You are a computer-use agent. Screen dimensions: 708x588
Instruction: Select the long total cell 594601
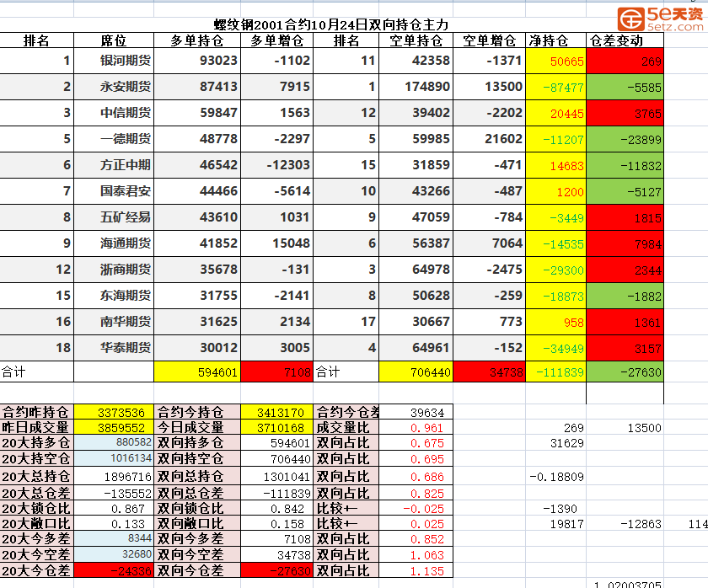[x=197, y=372]
